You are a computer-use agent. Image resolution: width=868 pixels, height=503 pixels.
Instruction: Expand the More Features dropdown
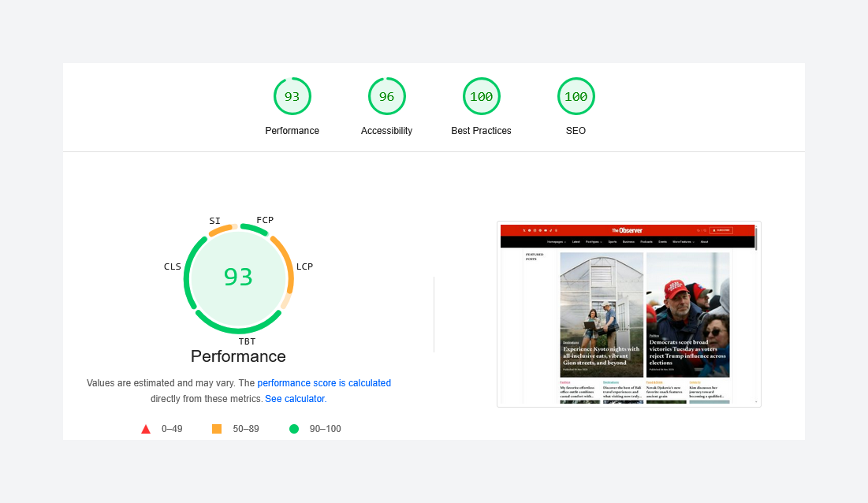683,242
